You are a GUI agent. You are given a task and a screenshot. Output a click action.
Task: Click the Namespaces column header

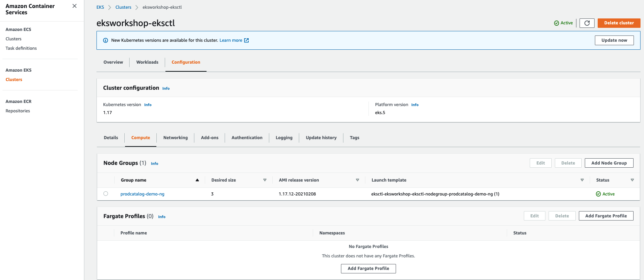[x=332, y=233]
